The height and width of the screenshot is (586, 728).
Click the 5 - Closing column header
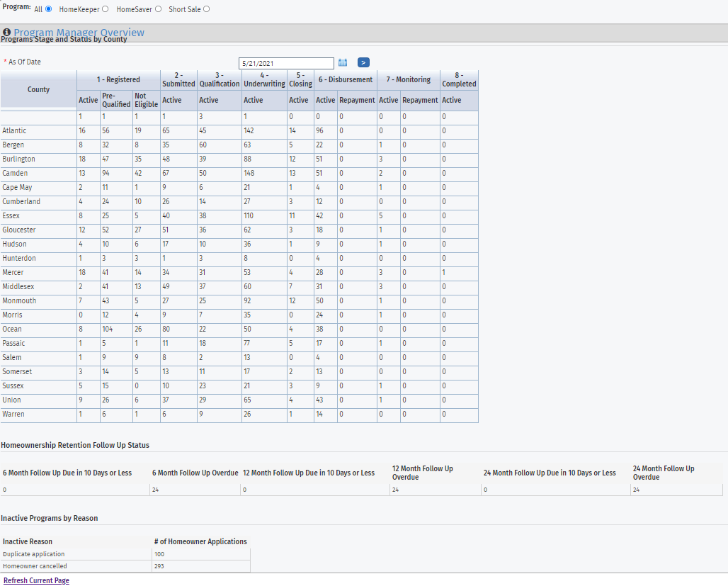pos(300,79)
